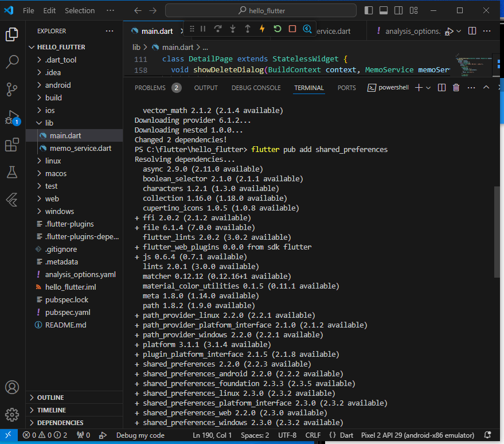
Task: Open the File menu
Action: pos(28,10)
